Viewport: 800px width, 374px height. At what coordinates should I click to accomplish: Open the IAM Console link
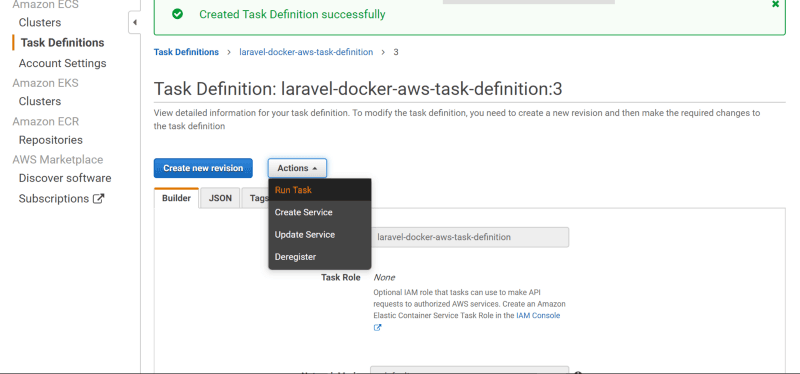(538, 316)
